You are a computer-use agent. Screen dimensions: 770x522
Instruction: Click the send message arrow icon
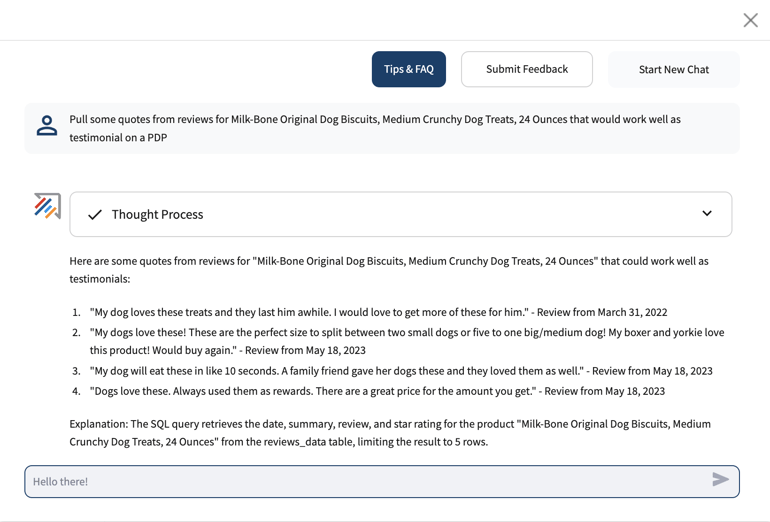[x=720, y=479]
